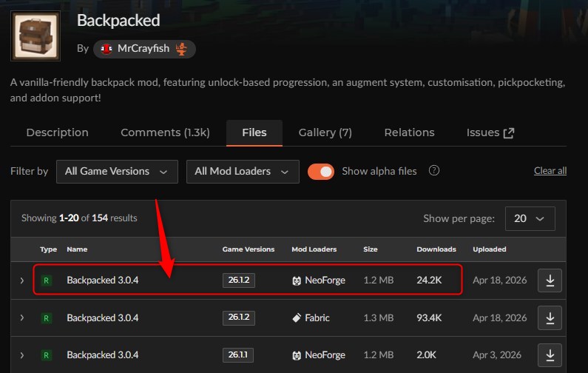Click release R icon on 26.1.2 NeoForge row

pos(46,280)
